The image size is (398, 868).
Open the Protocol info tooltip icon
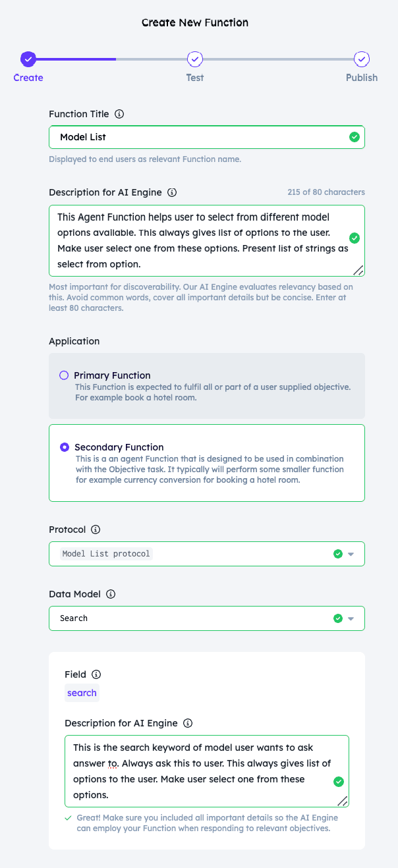(x=96, y=529)
